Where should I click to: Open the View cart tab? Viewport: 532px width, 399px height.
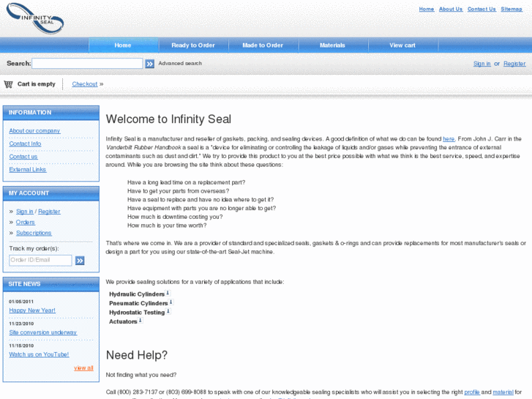pos(402,45)
